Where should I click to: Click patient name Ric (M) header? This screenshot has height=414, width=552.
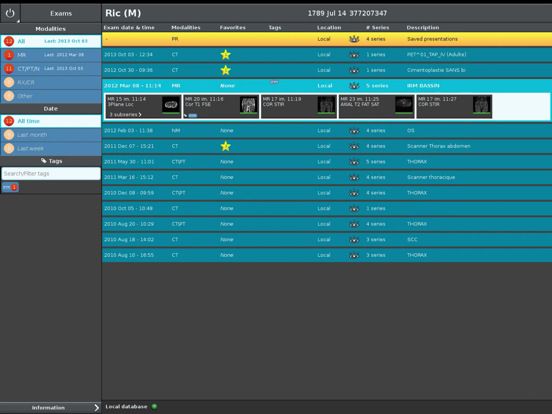coord(123,13)
